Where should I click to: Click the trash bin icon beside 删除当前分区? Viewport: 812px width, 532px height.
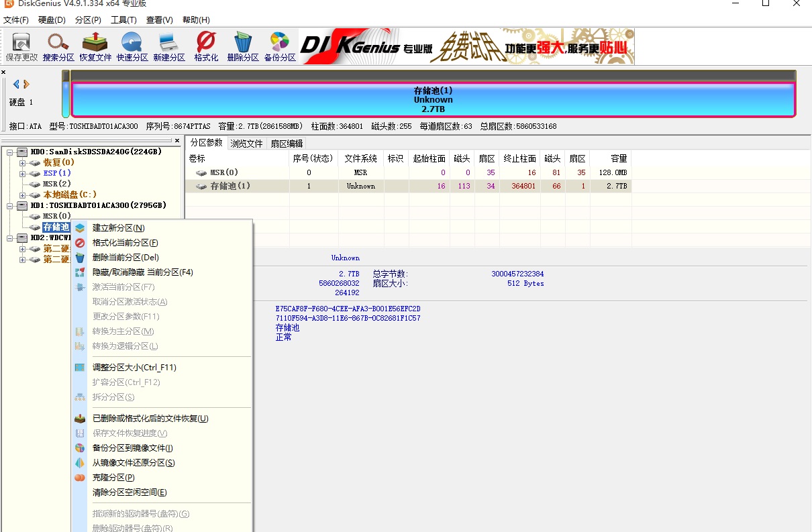pos(80,258)
